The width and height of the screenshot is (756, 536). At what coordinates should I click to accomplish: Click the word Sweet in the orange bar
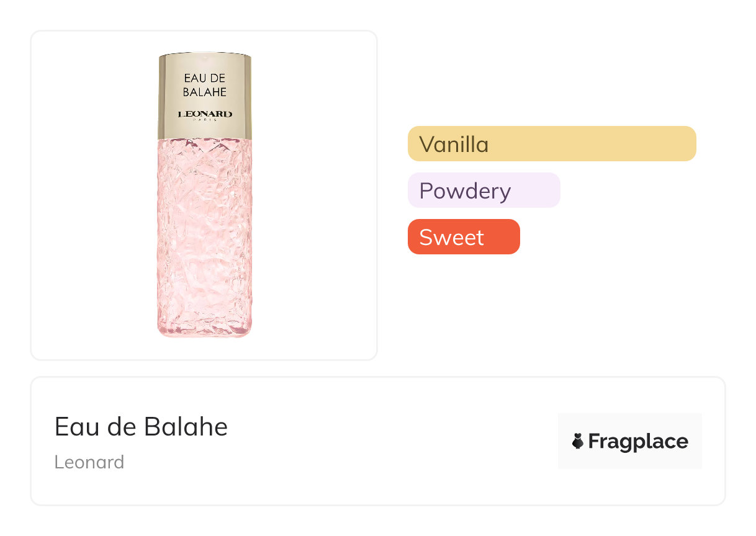point(451,238)
